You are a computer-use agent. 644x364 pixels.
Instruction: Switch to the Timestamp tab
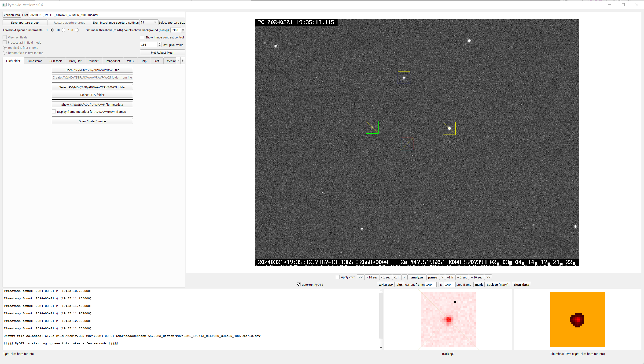35,61
